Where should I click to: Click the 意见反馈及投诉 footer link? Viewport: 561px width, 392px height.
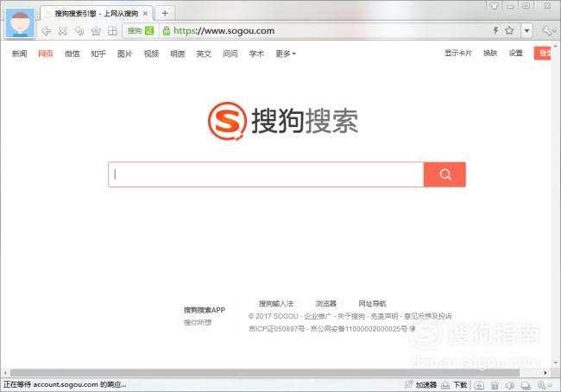[428, 316]
